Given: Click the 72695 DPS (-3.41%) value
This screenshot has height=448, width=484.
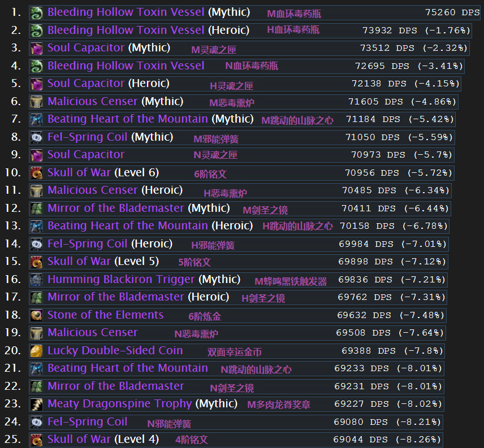Looking at the screenshot, I should (x=409, y=66).
